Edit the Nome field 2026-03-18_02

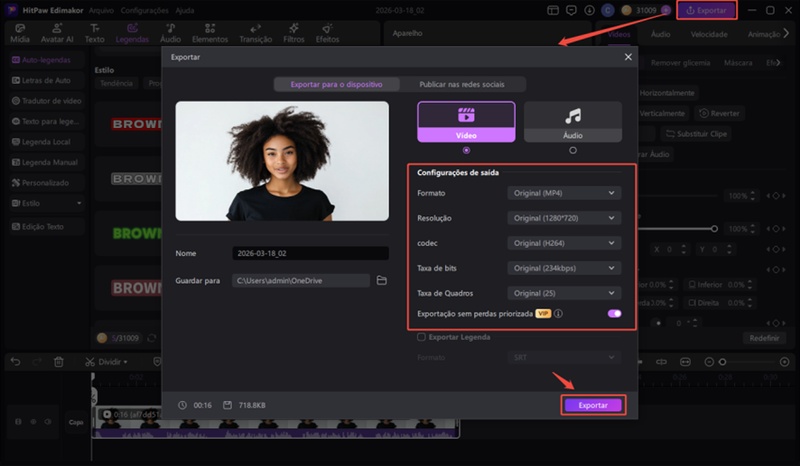tap(310, 253)
